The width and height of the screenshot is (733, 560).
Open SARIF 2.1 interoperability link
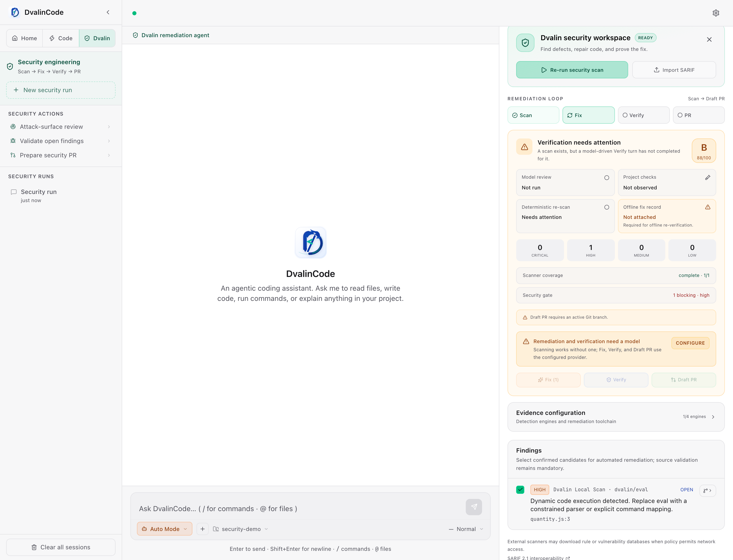[539, 558]
